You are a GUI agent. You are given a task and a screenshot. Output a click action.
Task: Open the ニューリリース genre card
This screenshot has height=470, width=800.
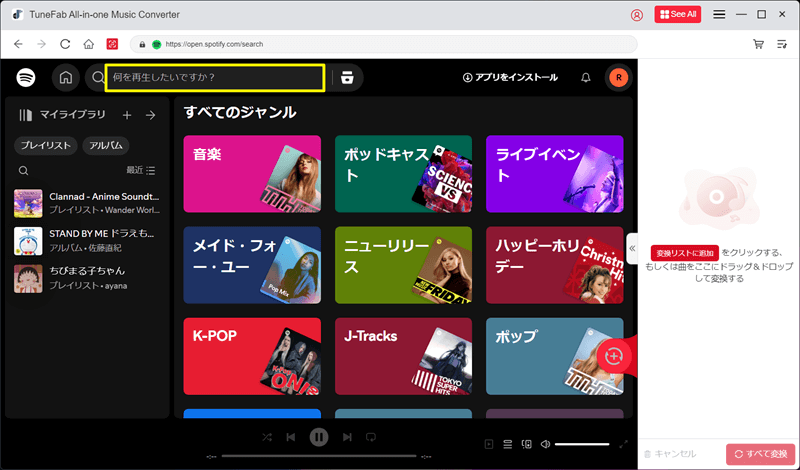coord(404,265)
